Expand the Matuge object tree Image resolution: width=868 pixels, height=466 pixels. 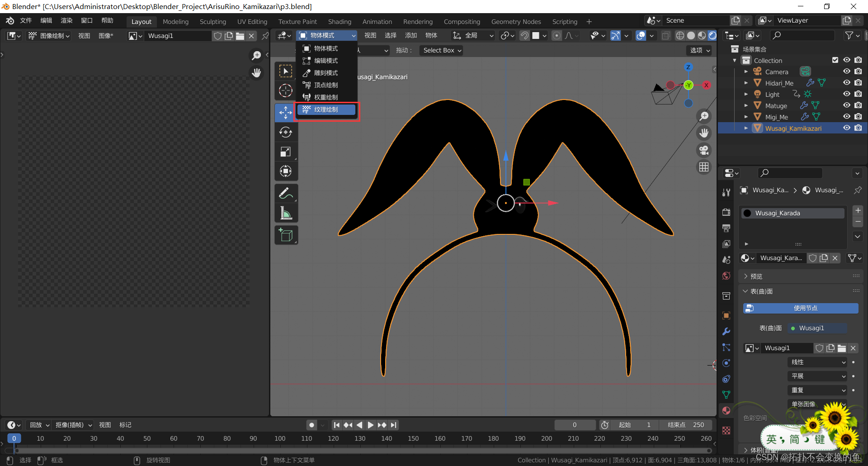(746, 105)
